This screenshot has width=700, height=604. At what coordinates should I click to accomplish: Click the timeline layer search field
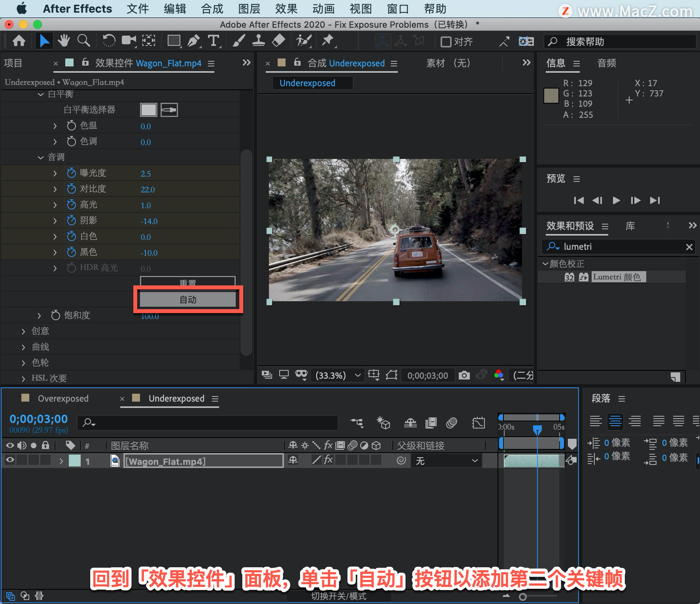click(208, 423)
